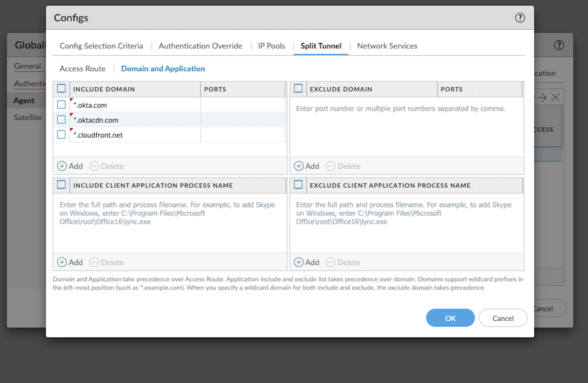Add an exclude client application process
Viewport: 588px width, 383px height.
click(307, 262)
